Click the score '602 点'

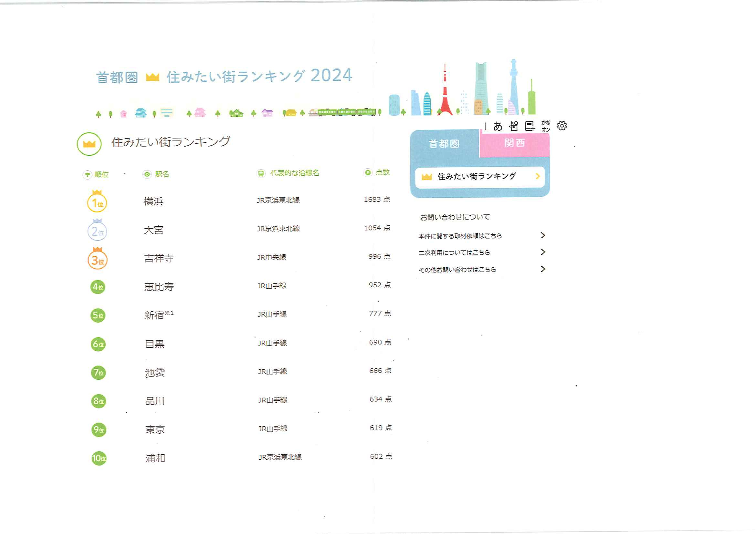(381, 457)
